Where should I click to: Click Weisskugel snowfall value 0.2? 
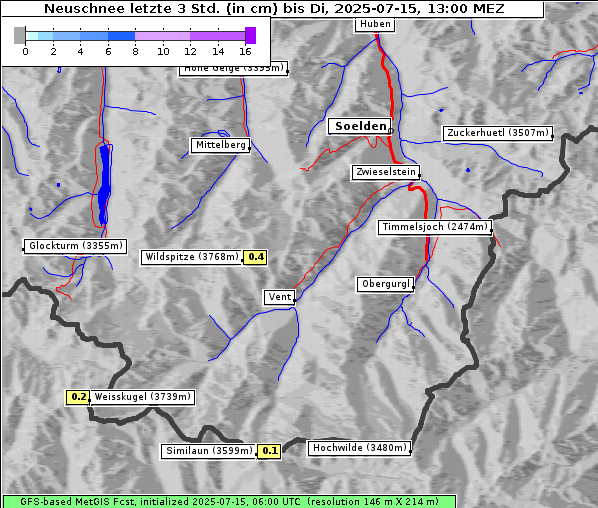tap(78, 397)
